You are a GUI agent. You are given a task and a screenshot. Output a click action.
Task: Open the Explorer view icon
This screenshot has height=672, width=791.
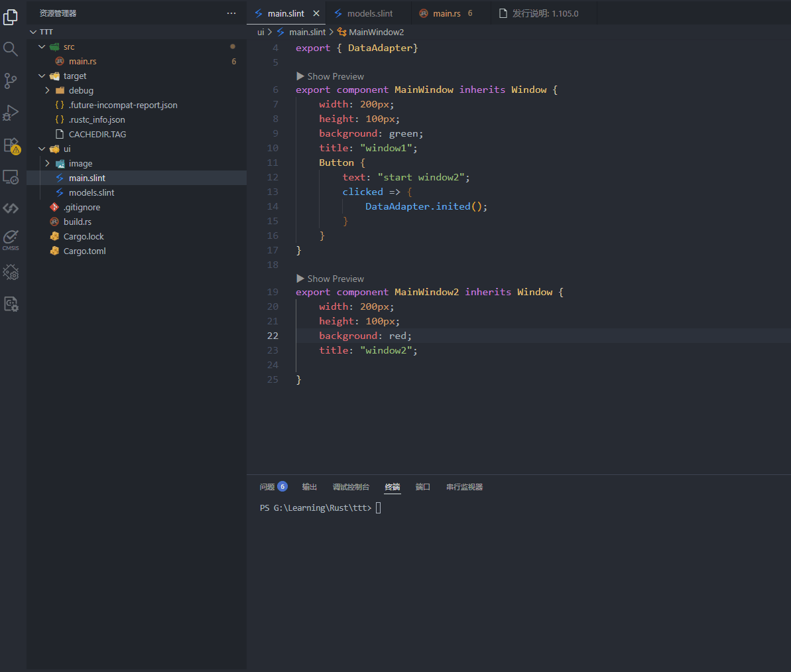point(11,17)
